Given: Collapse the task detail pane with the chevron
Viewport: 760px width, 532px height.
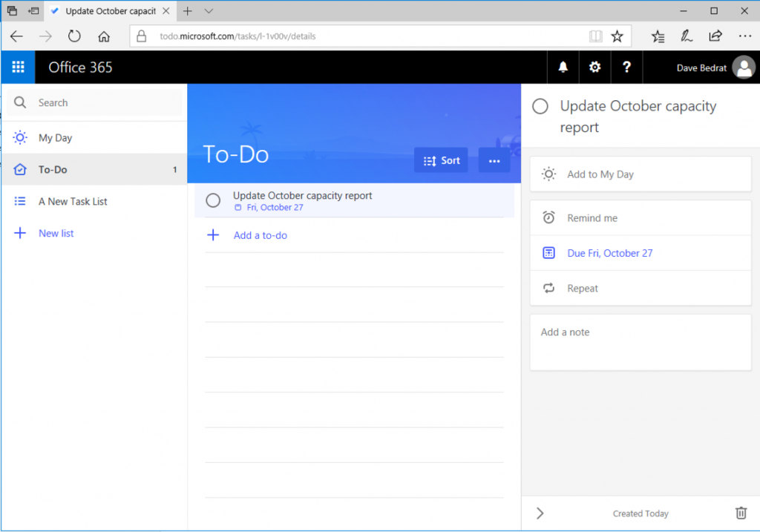Looking at the screenshot, I should 540,513.
